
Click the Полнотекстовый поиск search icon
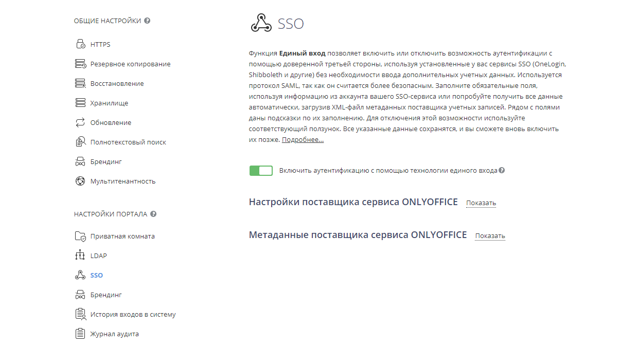coord(80,142)
